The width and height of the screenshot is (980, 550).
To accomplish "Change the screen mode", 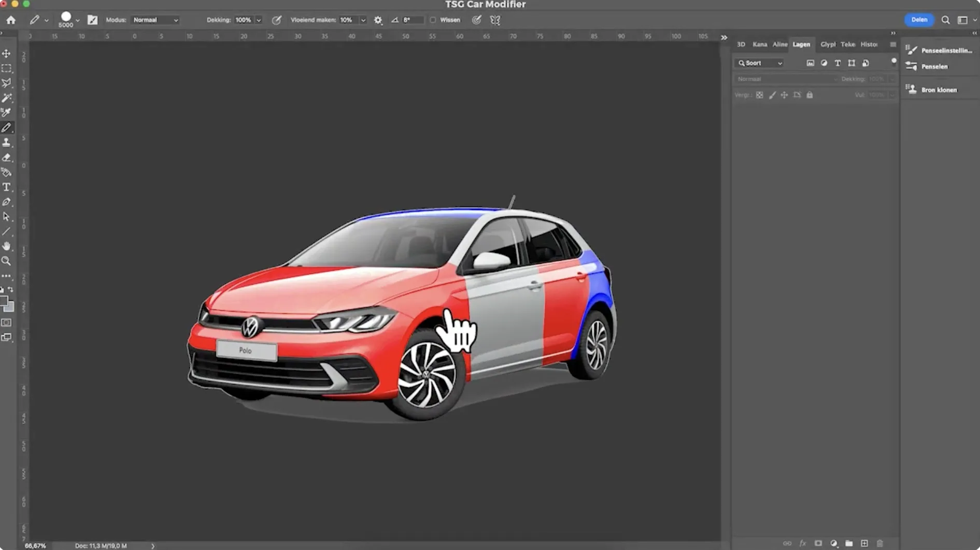I will pos(6,337).
